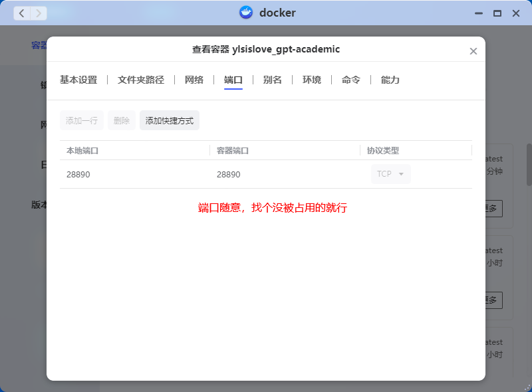Open the 别名 tab
The image size is (532, 392).
pyautogui.click(x=273, y=80)
